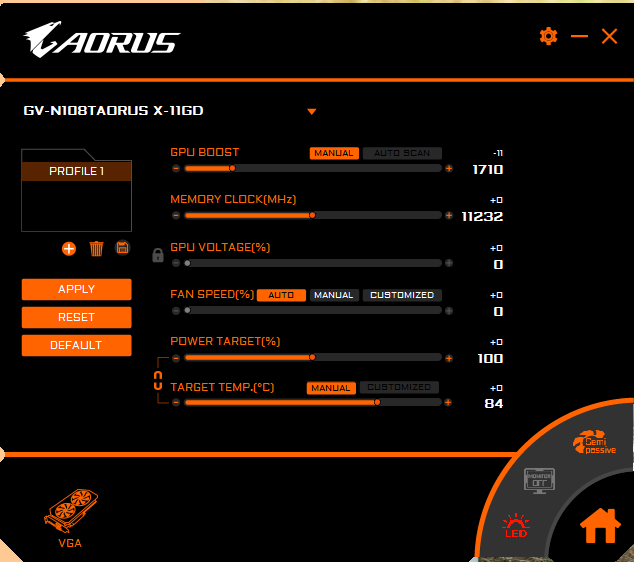
Task: Decrease GPU Boost with the minus icon
Action: [176, 168]
